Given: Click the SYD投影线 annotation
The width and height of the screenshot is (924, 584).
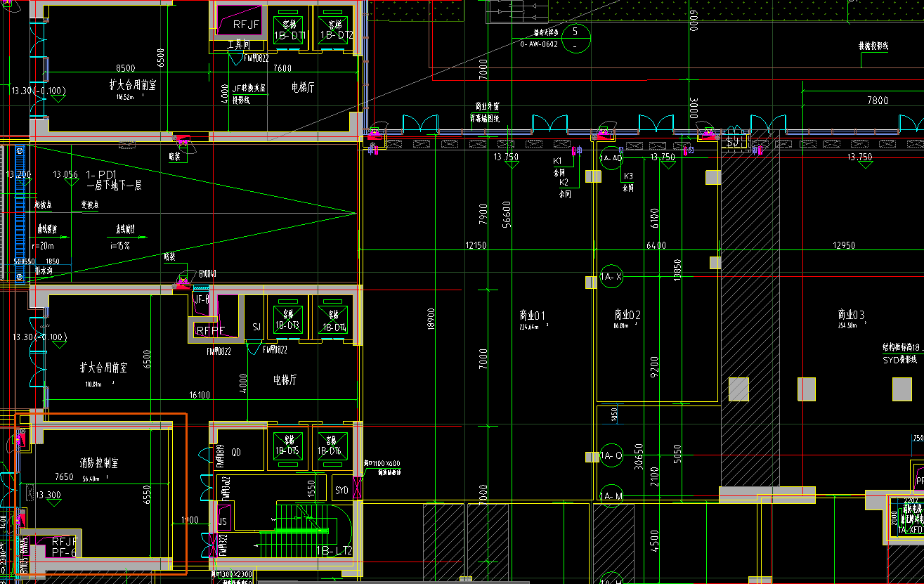Looking at the screenshot, I should [901, 359].
